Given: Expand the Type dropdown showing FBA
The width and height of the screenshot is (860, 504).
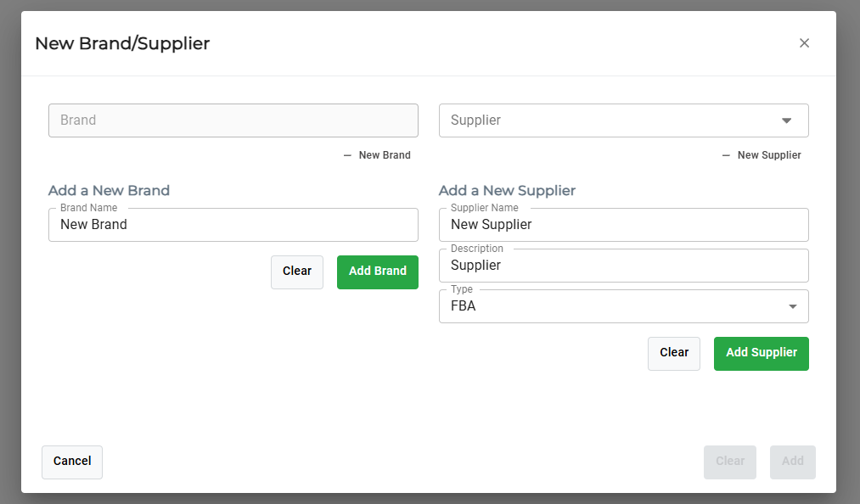Looking at the screenshot, I should pyautogui.click(x=792, y=306).
